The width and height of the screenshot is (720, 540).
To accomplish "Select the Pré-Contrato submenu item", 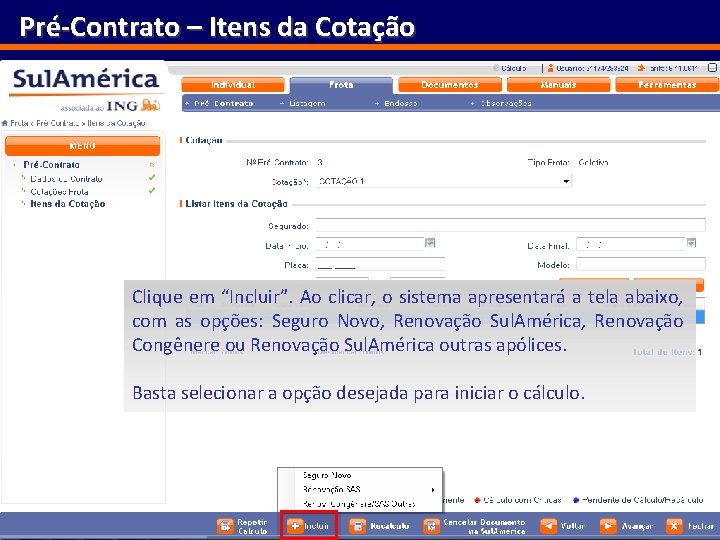I will pos(223,104).
